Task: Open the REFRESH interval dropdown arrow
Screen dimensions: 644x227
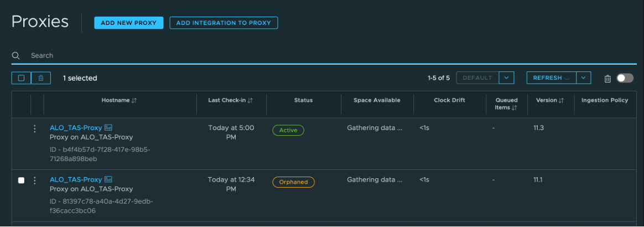Action: tap(584, 78)
